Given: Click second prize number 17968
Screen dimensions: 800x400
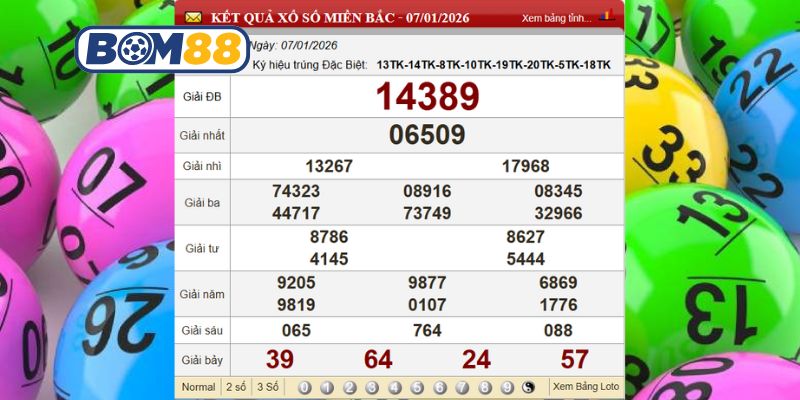Looking at the screenshot, I should coord(526,166).
